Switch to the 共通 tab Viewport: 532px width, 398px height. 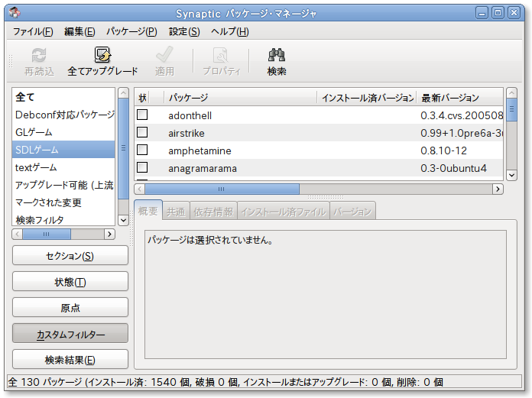[176, 212]
